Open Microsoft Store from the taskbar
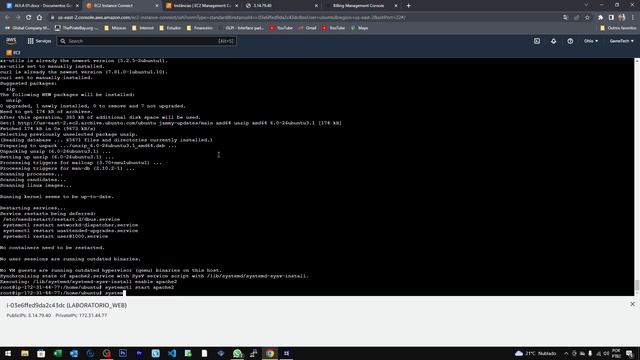Image resolution: width=640 pixels, height=360 pixels. 41,353
